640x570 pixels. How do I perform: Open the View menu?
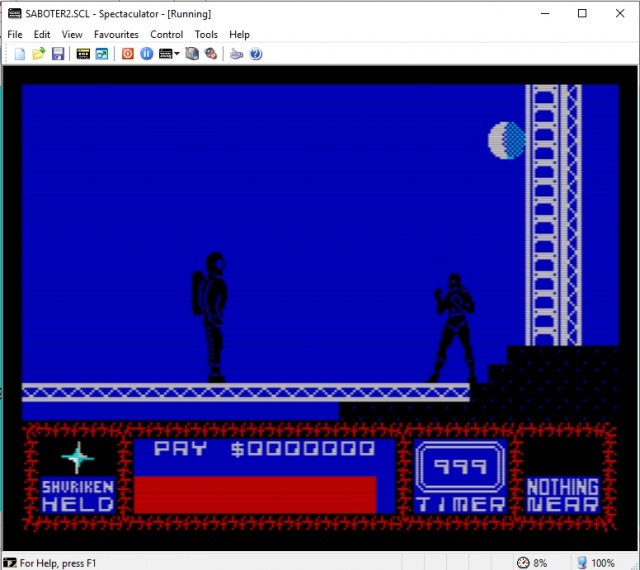pos(72,35)
